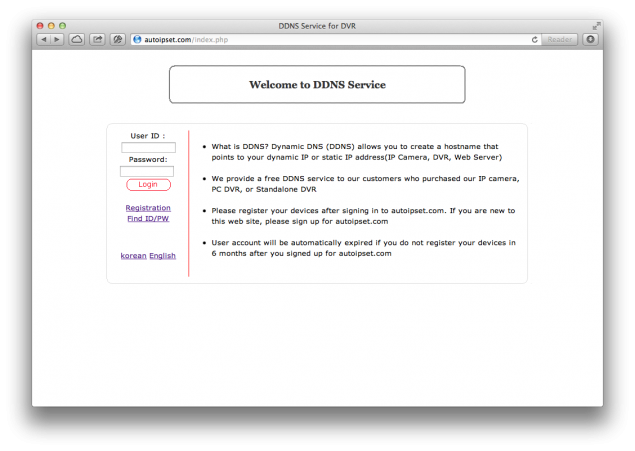
Task: Go back with the Safari back arrow
Action: (43, 39)
